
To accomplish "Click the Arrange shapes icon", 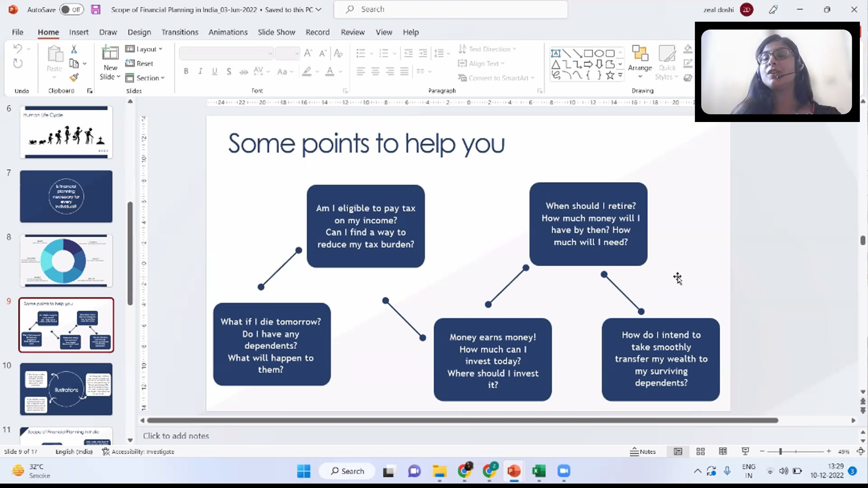I will [640, 53].
